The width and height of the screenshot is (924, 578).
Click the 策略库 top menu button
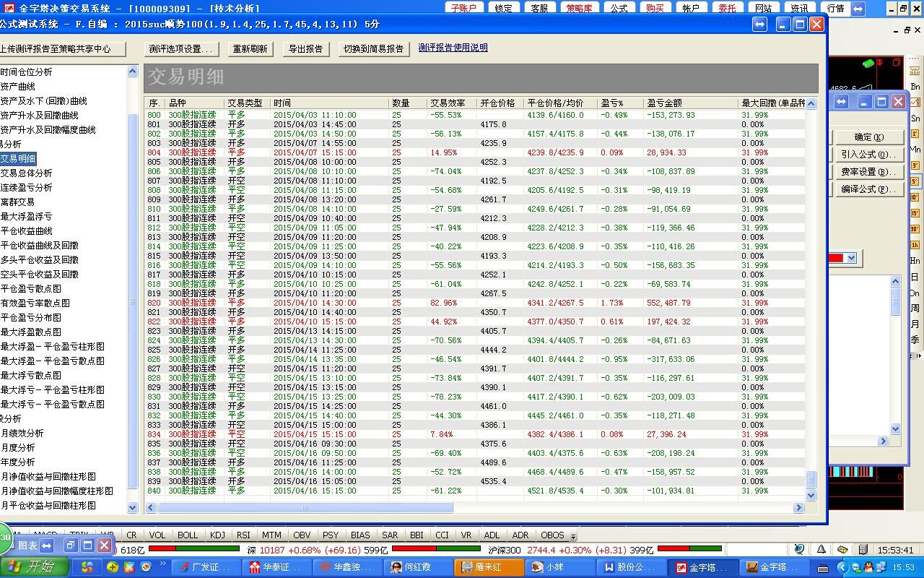[577, 9]
